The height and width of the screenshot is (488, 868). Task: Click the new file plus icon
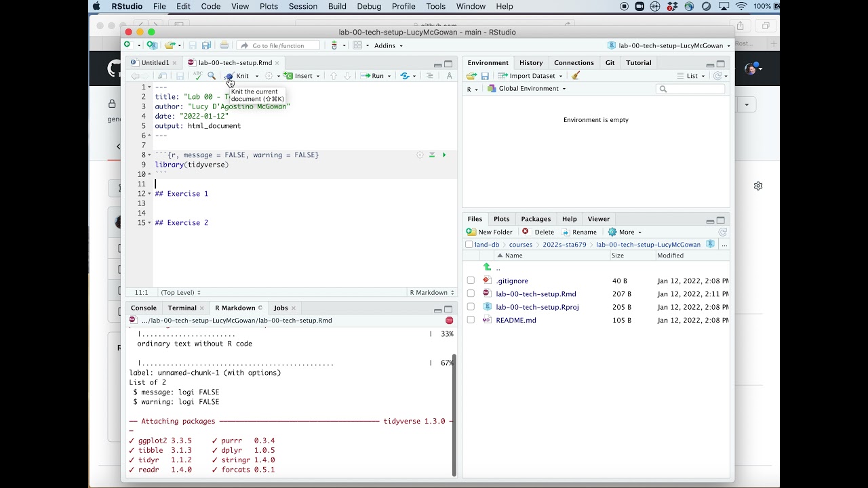pos(127,45)
